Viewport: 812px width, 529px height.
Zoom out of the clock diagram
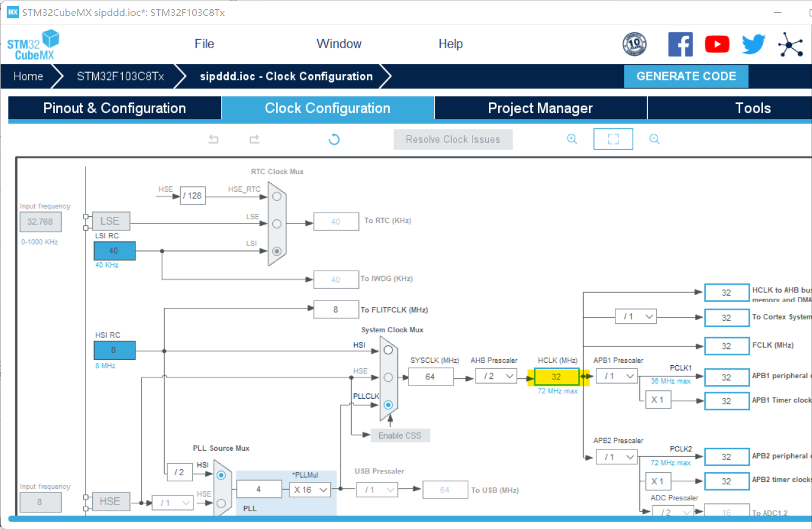pos(654,139)
